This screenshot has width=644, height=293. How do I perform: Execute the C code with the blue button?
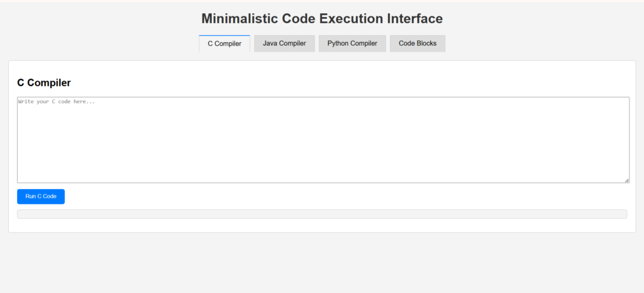click(x=41, y=197)
